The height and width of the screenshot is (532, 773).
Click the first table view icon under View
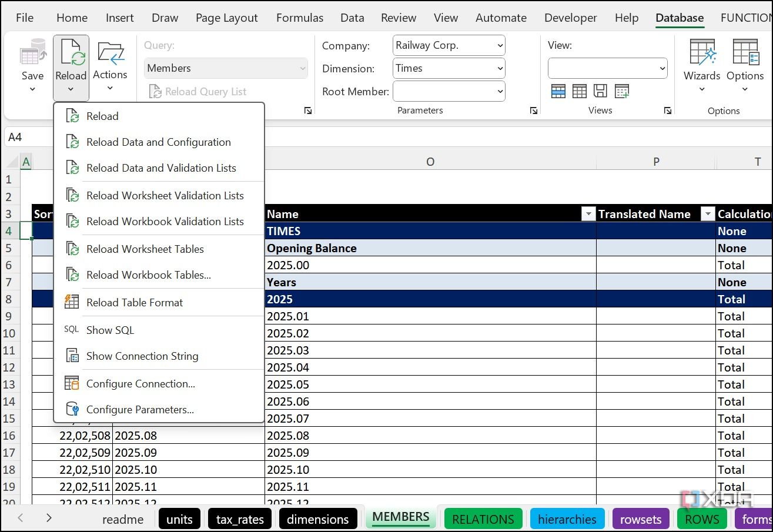coord(558,91)
